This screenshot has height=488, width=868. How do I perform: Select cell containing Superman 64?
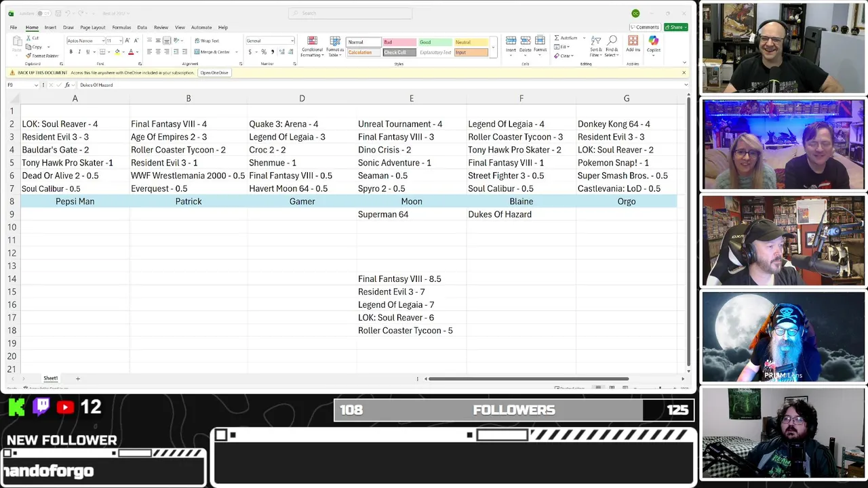pos(412,214)
